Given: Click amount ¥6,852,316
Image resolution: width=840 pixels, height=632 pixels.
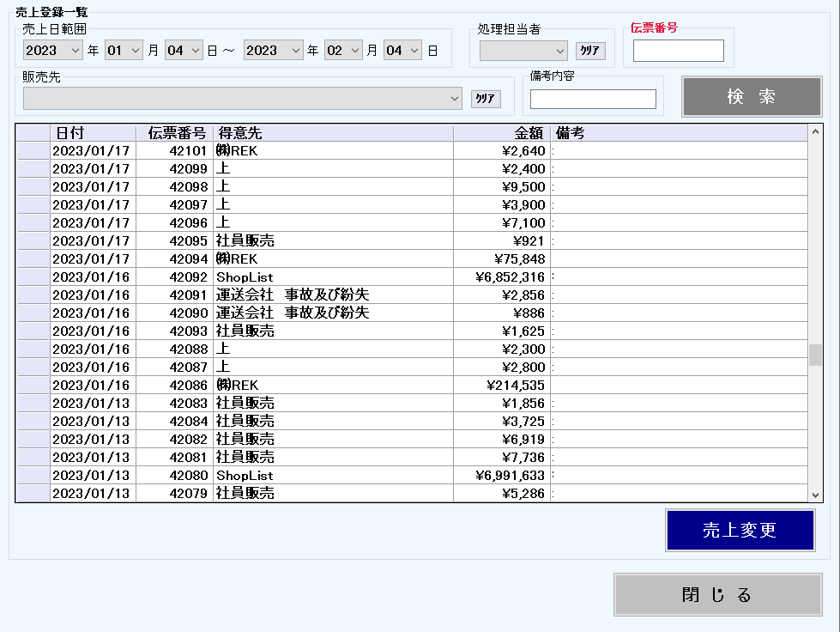Looking at the screenshot, I should pyautogui.click(x=510, y=277).
